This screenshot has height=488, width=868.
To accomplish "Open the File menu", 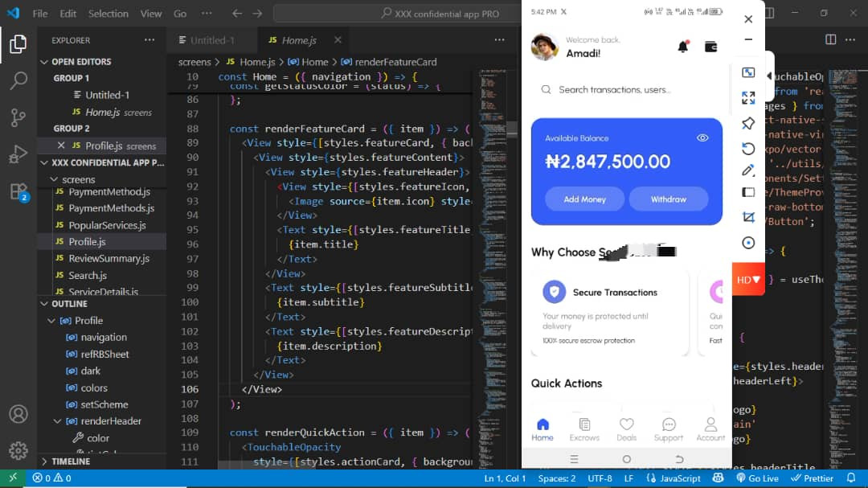I will pyautogui.click(x=40, y=14).
